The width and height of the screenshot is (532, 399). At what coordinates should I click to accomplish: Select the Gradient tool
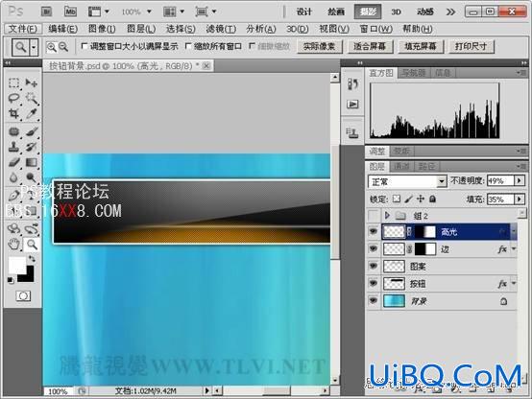32,162
